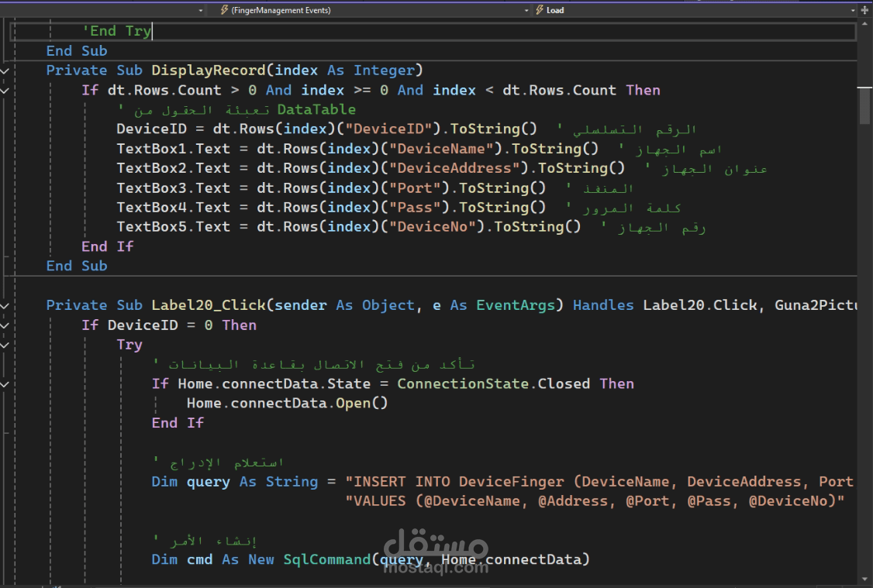The height and width of the screenshot is (588, 873).
Task: Click 'e As EventArgs' parameter in Label20_Click
Action: [x=493, y=305]
